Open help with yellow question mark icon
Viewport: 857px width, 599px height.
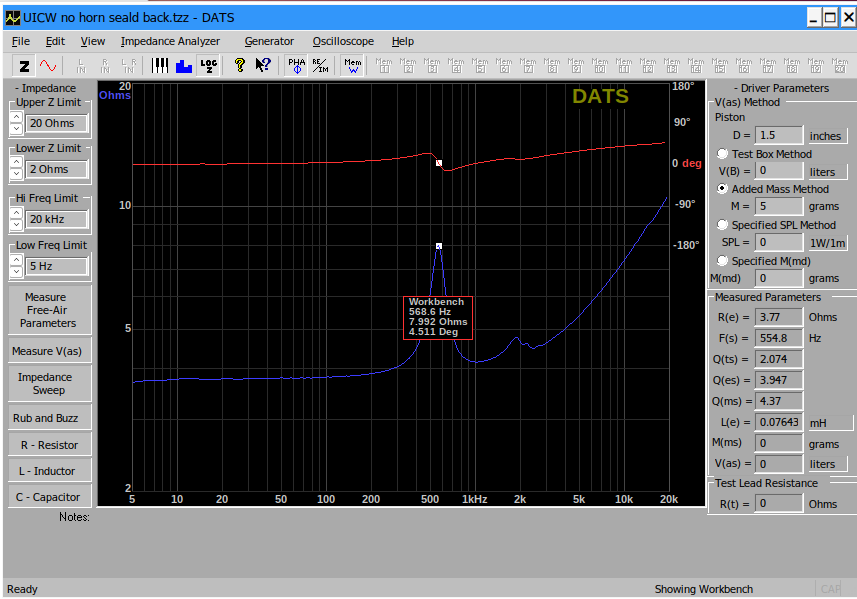coord(239,66)
